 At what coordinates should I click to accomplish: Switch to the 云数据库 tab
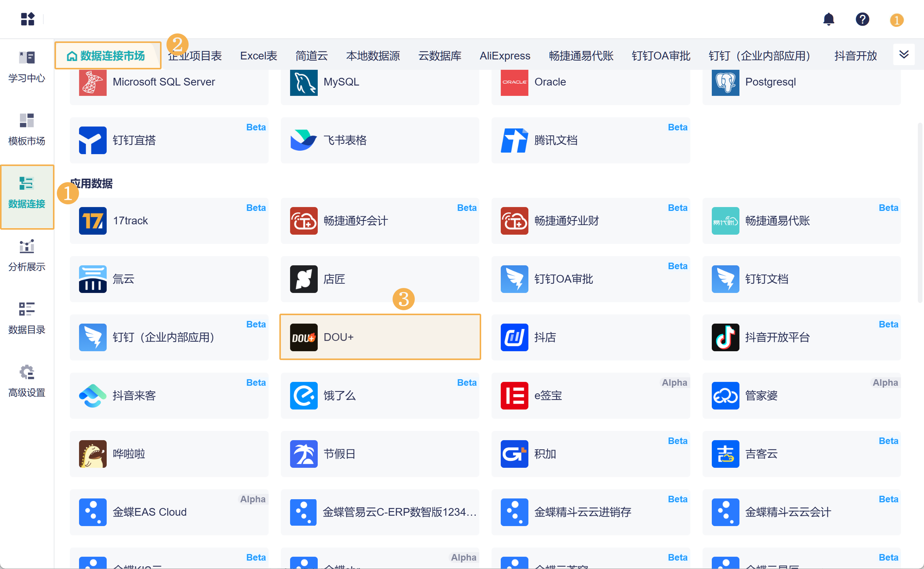point(440,56)
